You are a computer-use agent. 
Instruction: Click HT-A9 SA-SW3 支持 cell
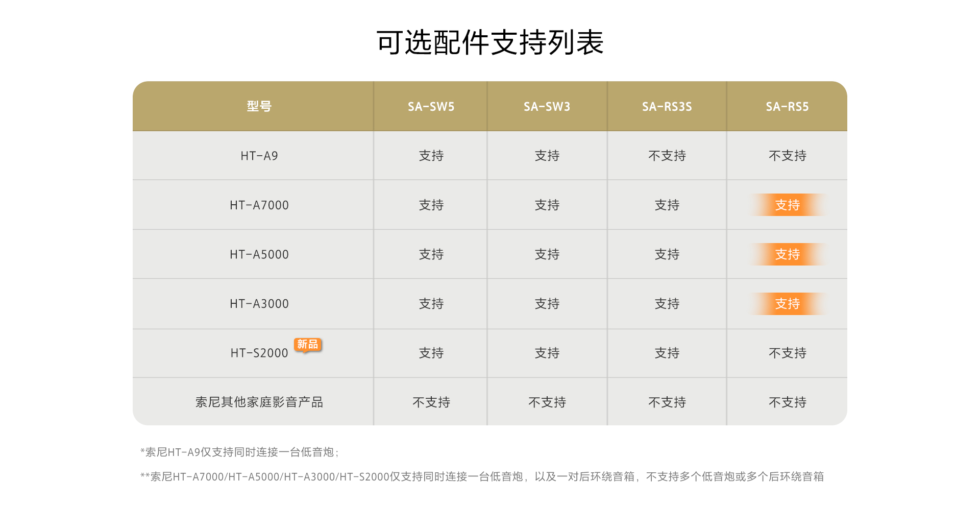(x=547, y=156)
